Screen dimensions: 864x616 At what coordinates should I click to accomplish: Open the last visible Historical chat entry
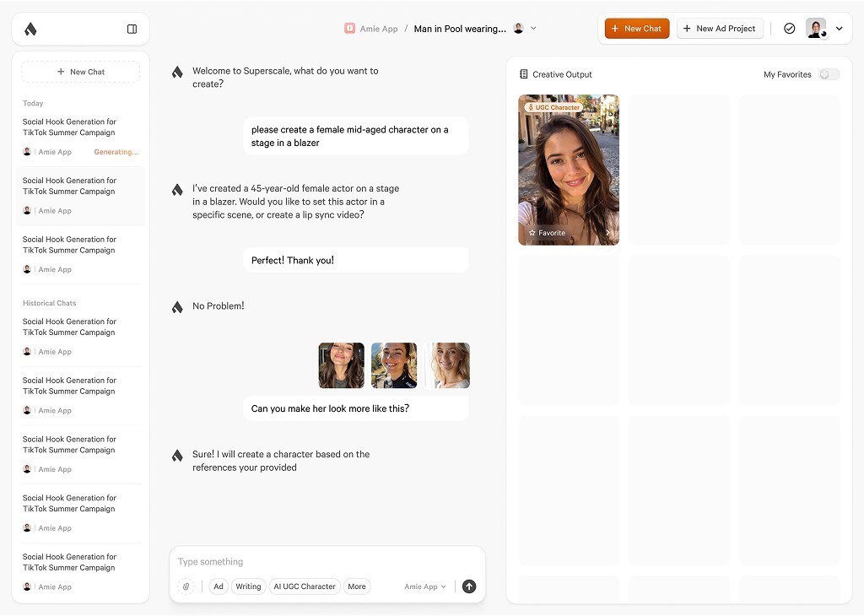(81, 571)
